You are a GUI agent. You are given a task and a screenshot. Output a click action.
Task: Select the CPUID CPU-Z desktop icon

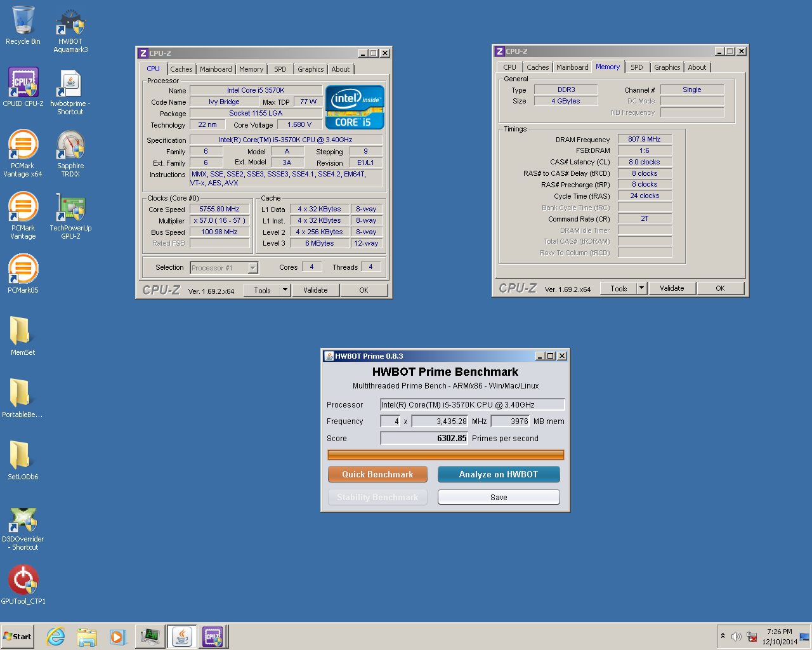point(23,87)
